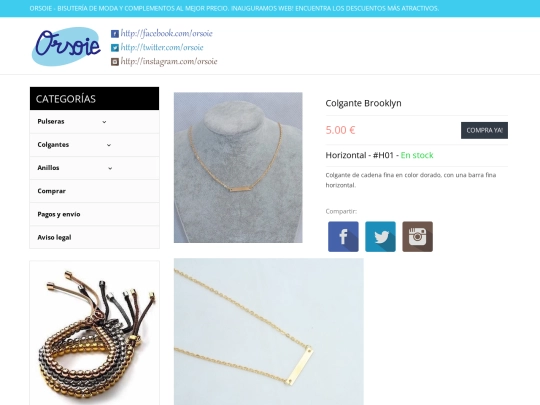Click the small Twitter icon in header

coord(115,48)
